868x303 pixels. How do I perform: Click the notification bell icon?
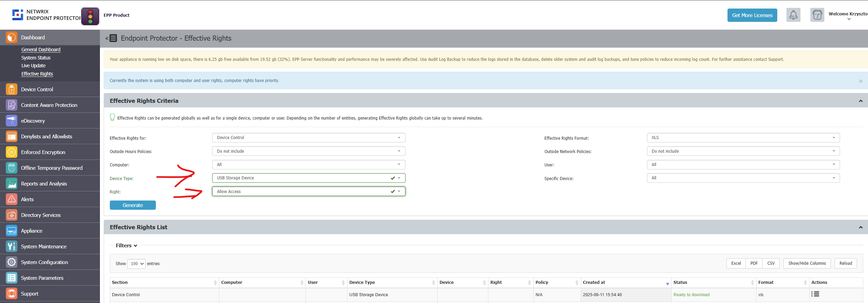click(793, 15)
